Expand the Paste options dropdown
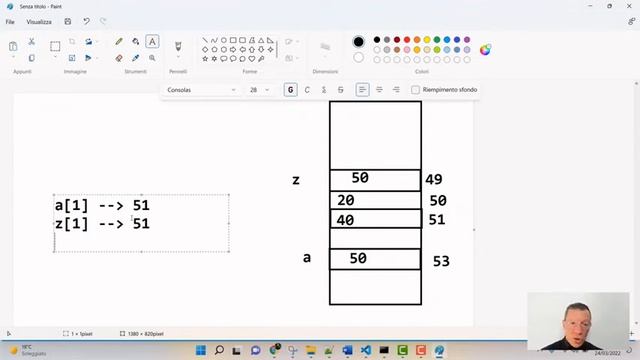The image size is (640, 360). 13,58
